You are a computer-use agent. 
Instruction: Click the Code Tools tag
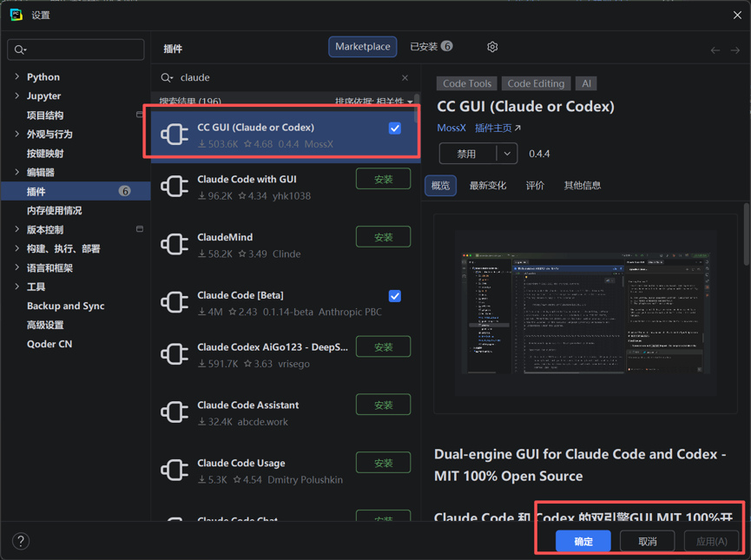pos(467,83)
